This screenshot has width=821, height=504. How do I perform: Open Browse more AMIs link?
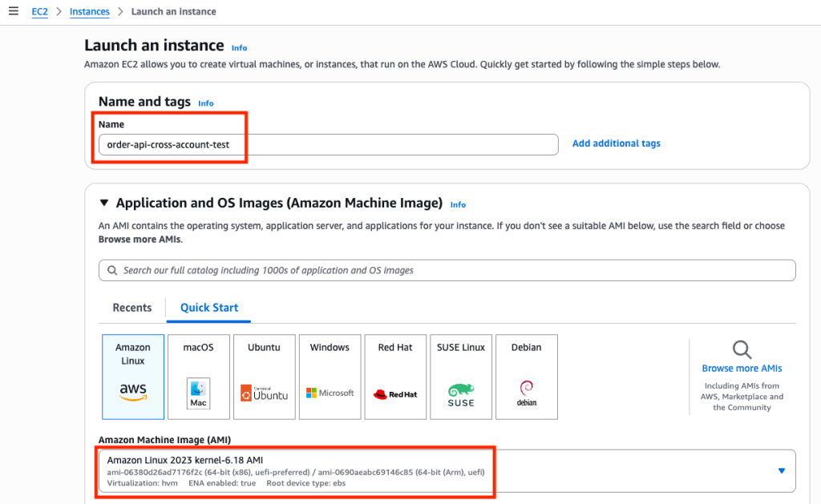pos(742,369)
